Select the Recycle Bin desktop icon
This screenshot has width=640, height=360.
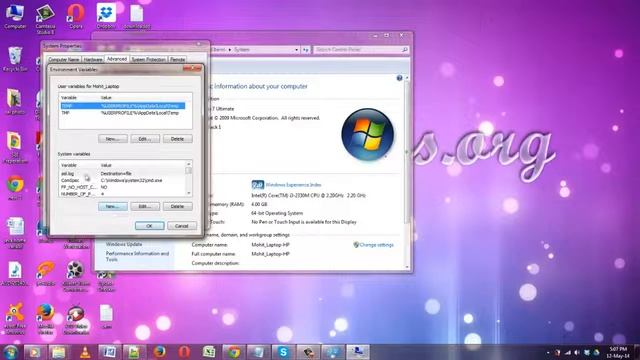pos(15,59)
